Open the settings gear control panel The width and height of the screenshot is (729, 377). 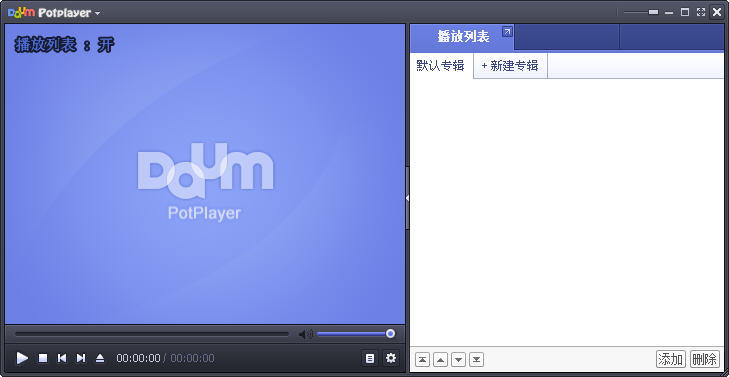pos(391,358)
